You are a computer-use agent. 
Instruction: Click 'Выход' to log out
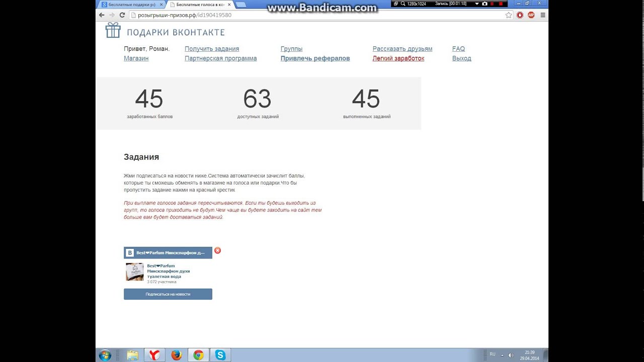coord(462,58)
